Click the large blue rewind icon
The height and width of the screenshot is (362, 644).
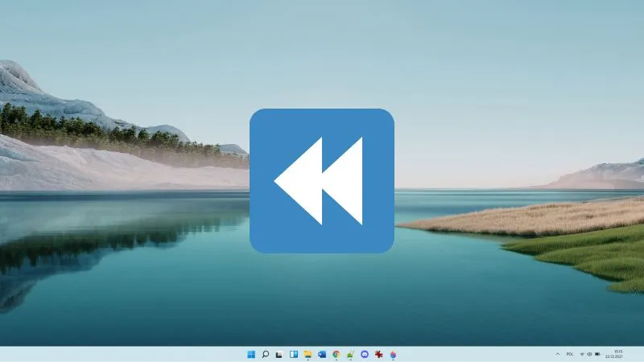322,181
